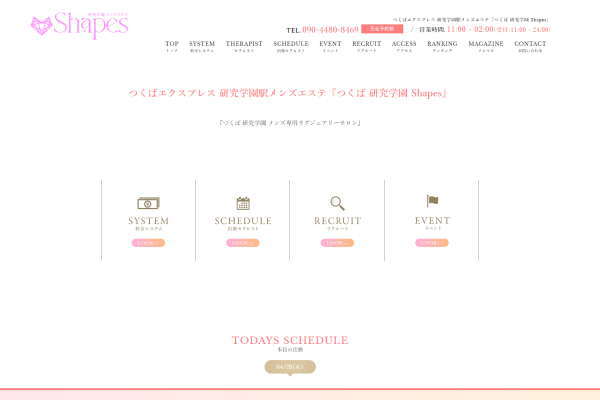The image size is (600, 400).
Task: Open SYSTEM navigation menu item
Action: pyautogui.click(x=202, y=46)
